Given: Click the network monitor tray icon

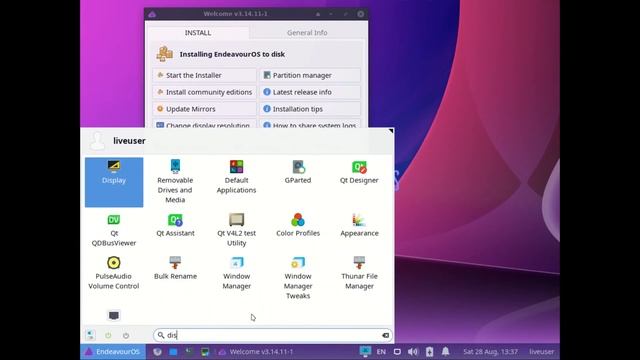Looking at the screenshot, I should (x=365, y=351).
